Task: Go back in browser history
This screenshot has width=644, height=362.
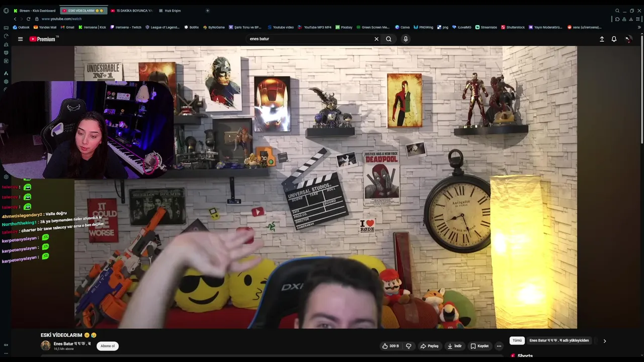Action: click(x=15, y=19)
